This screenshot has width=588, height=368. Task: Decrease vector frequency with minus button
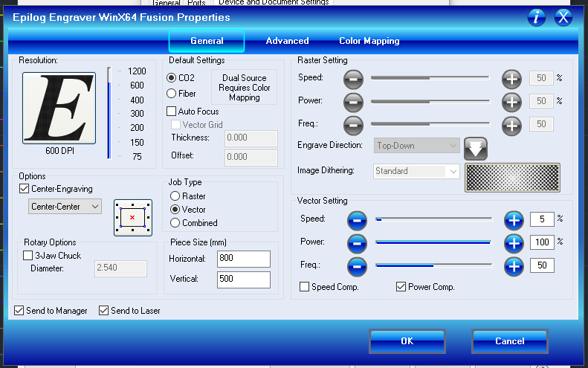(357, 266)
